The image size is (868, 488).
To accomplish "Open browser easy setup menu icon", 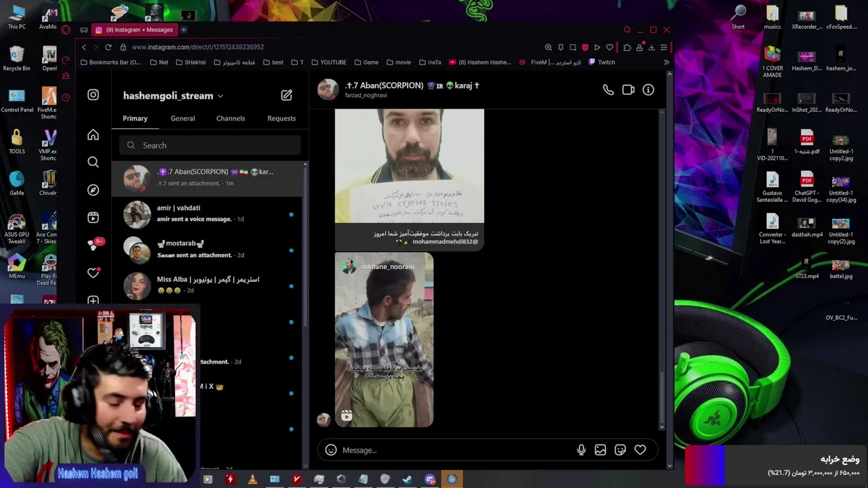I will [664, 47].
